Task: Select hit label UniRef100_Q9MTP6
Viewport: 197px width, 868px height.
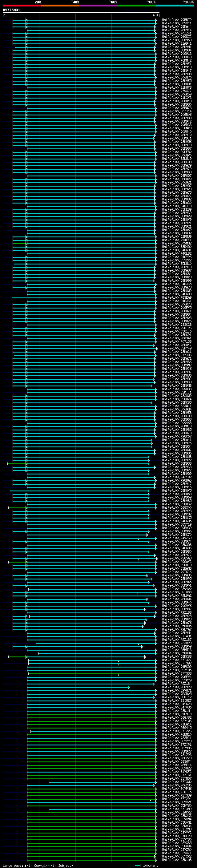Action: tap(177, 328)
